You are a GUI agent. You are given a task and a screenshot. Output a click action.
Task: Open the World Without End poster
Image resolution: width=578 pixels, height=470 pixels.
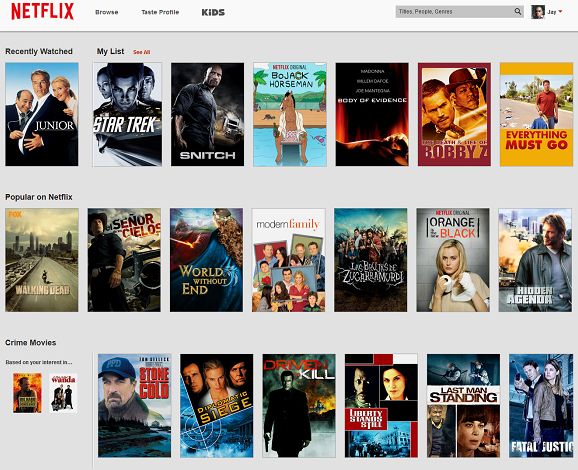coord(206,260)
